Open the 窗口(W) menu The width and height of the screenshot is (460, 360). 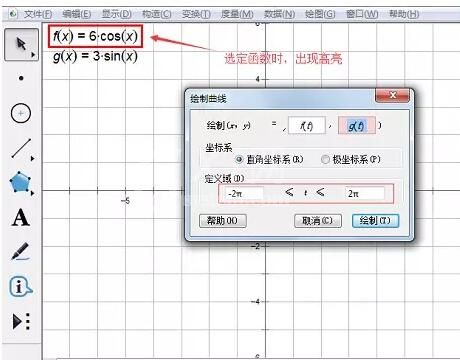point(362,14)
